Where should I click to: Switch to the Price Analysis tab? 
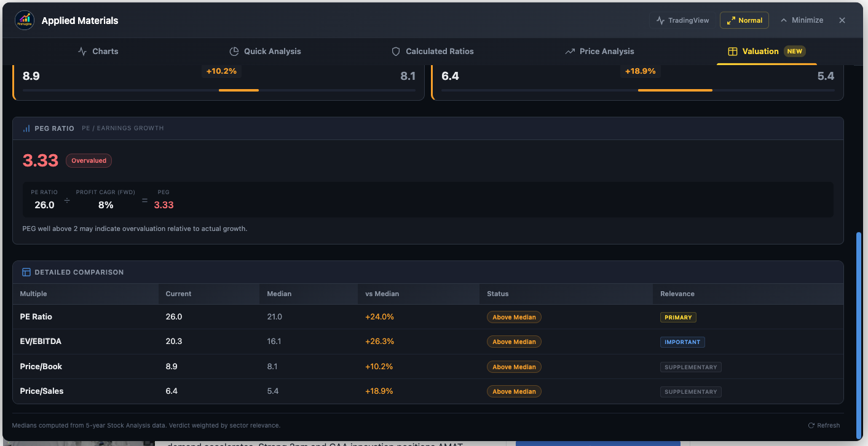[599, 51]
